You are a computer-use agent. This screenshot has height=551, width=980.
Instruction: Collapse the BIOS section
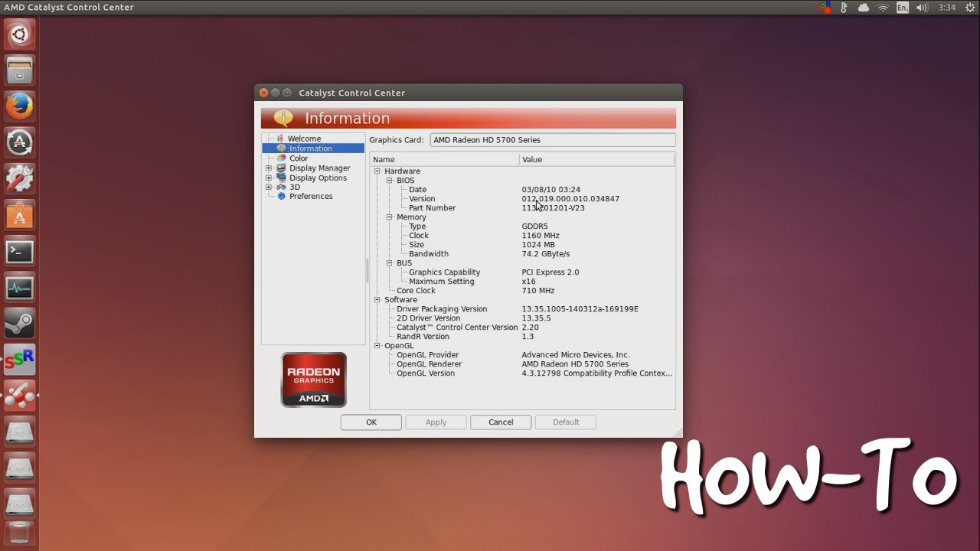(390, 181)
